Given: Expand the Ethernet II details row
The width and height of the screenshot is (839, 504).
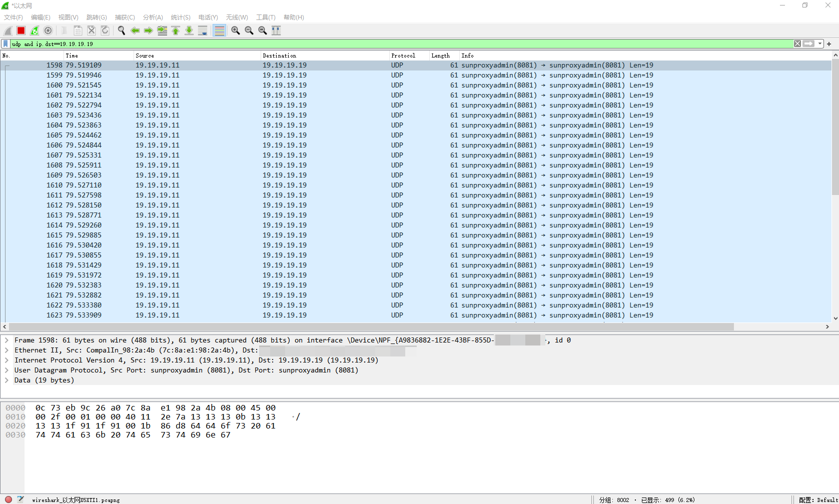Looking at the screenshot, I should tap(7, 350).
